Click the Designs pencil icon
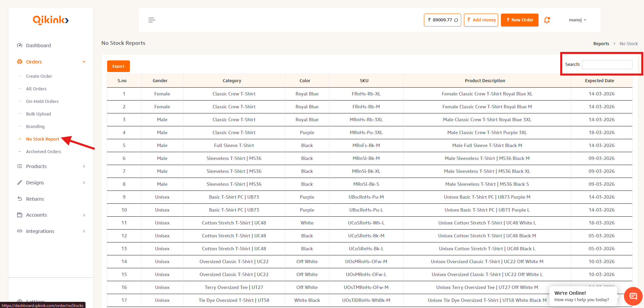644x308 pixels. tap(20, 183)
